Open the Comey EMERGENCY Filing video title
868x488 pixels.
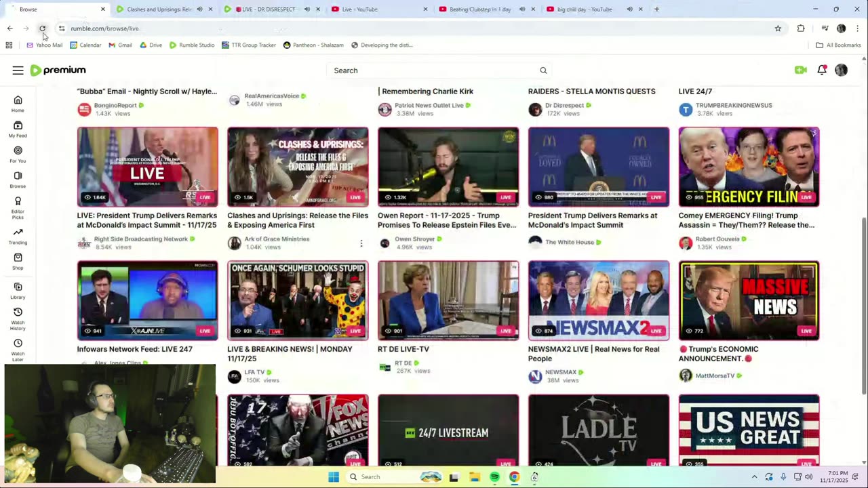(747, 220)
